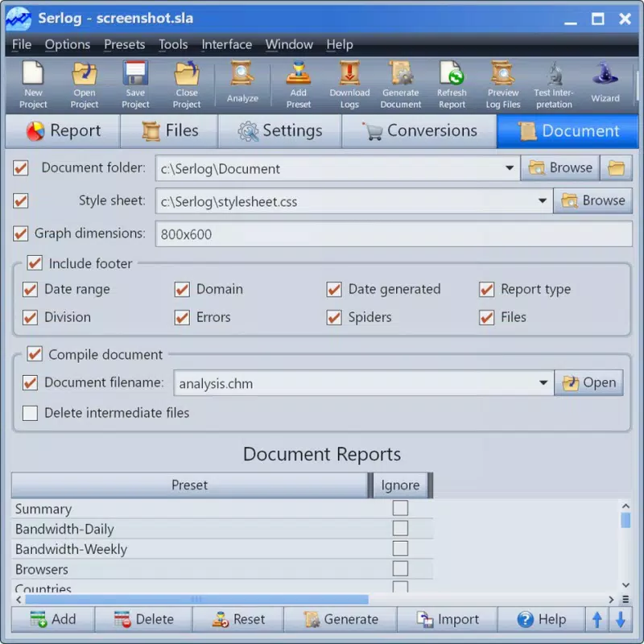Screen dimensions: 644x644
Task: Uncheck the Date range footer option
Action: pyautogui.click(x=31, y=289)
